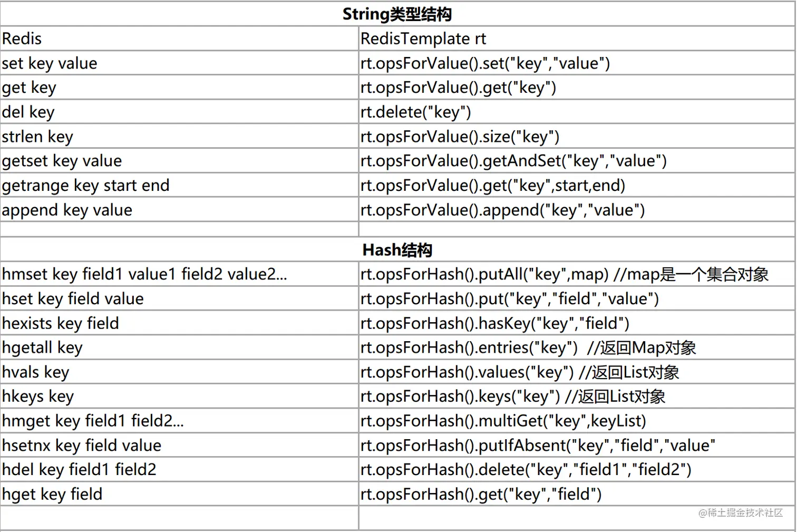Select the 'hexists key field' cell
797x532 pixels.
coord(179,323)
